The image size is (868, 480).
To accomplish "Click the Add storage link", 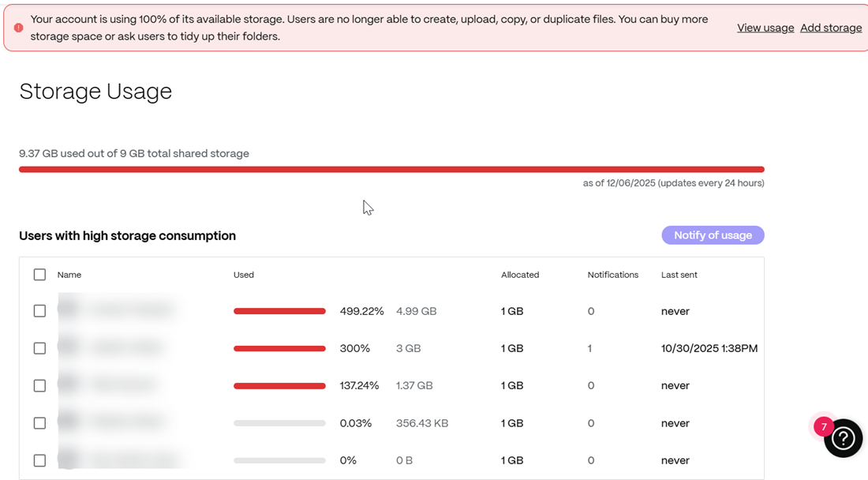I will 831,28.
